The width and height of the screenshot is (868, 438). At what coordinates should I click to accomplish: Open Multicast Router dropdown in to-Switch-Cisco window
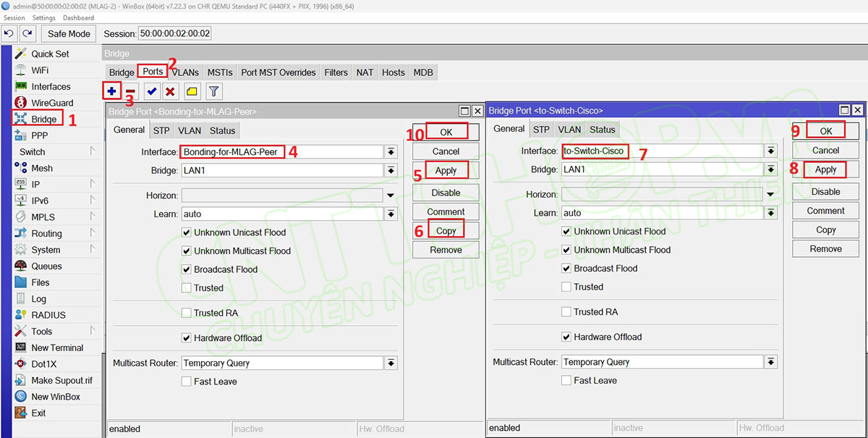(771, 361)
